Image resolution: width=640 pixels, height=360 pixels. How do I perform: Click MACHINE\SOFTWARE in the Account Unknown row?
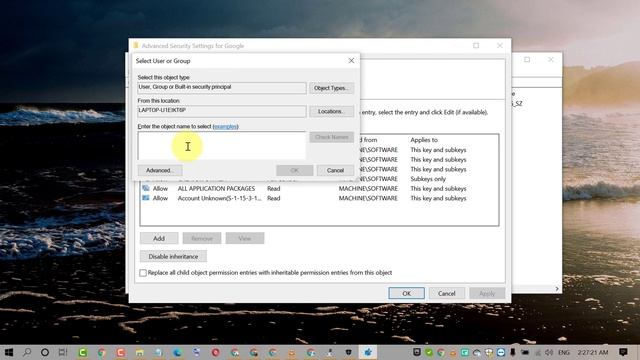(368, 198)
